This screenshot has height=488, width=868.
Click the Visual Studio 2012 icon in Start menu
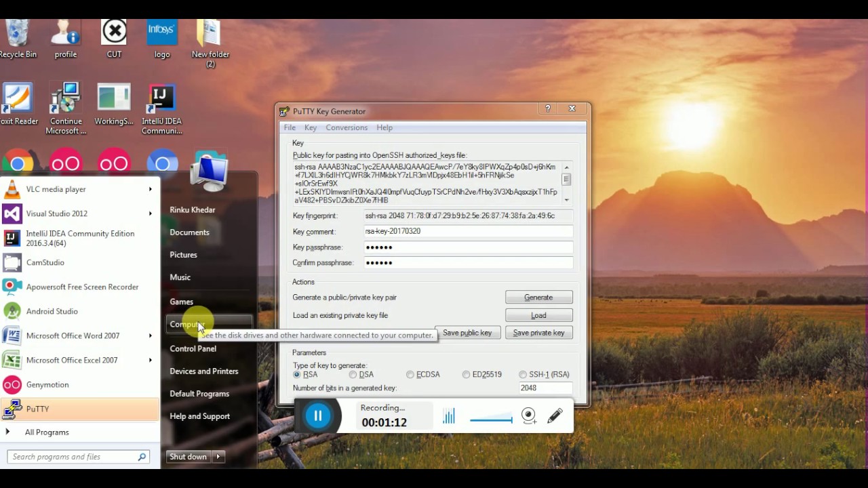[12, 213]
